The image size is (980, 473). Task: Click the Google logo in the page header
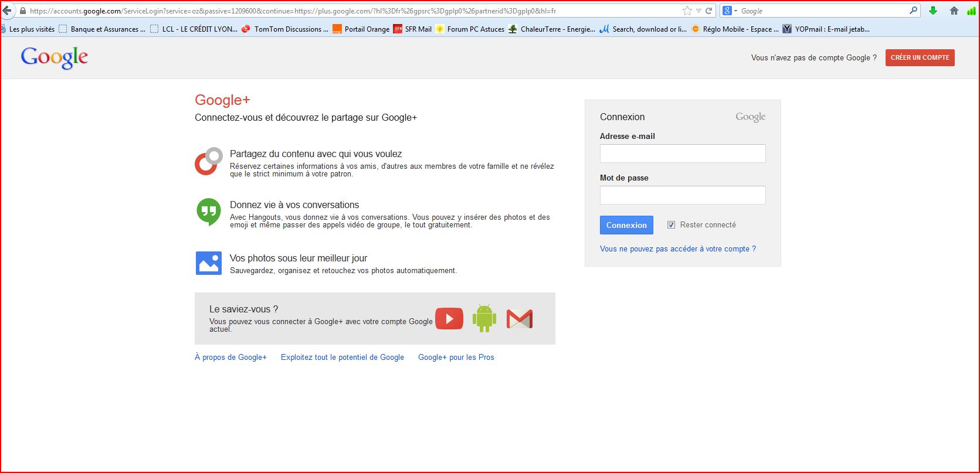click(55, 57)
